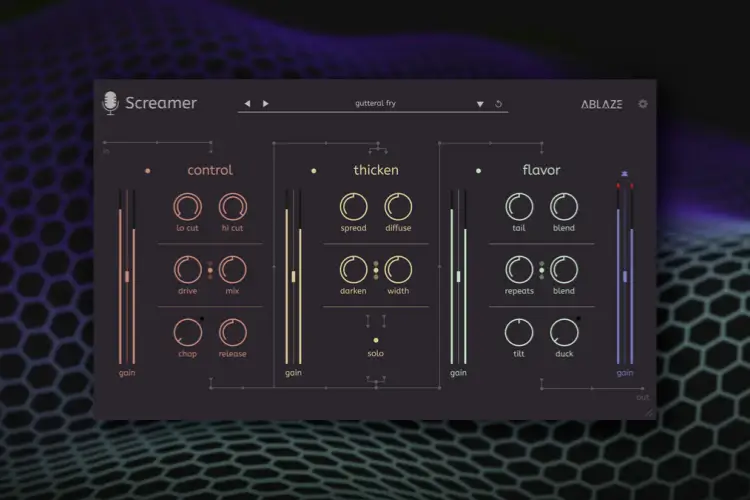This screenshot has height=500, width=750.
Task: Click the darken knob
Action: pos(353,270)
